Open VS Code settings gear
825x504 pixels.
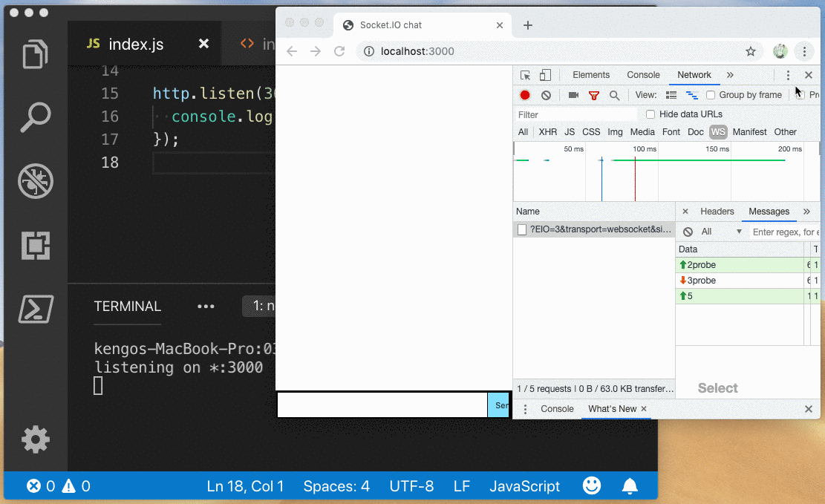(35, 439)
